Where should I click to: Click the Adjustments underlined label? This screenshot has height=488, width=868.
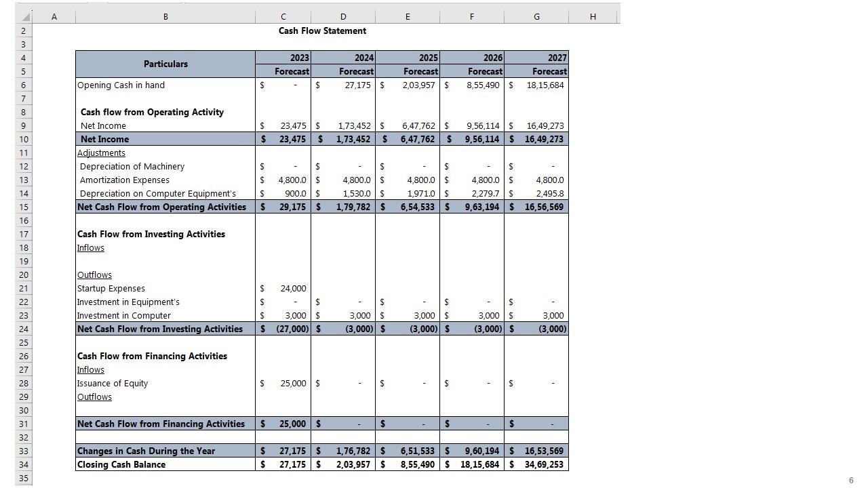pyautogui.click(x=101, y=152)
